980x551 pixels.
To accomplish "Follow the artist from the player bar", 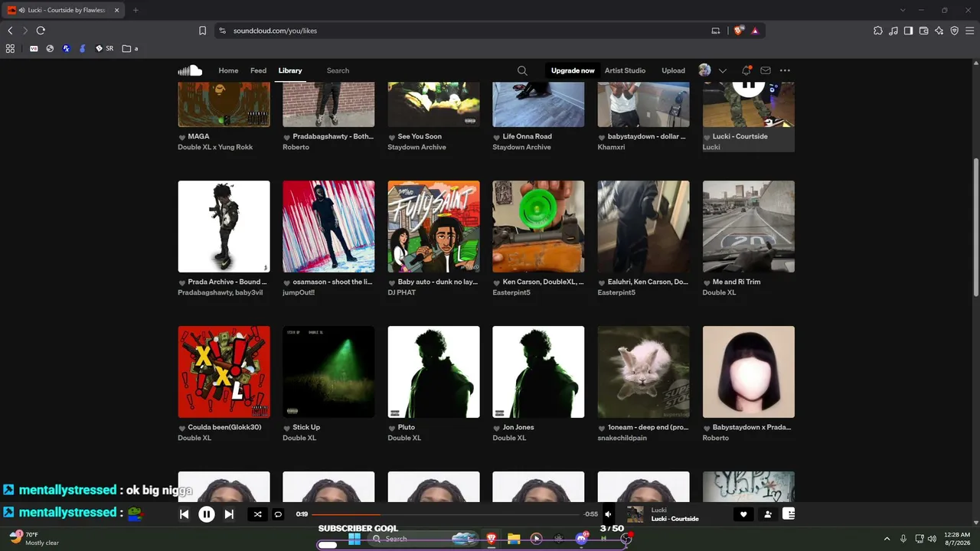I will pyautogui.click(x=768, y=514).
